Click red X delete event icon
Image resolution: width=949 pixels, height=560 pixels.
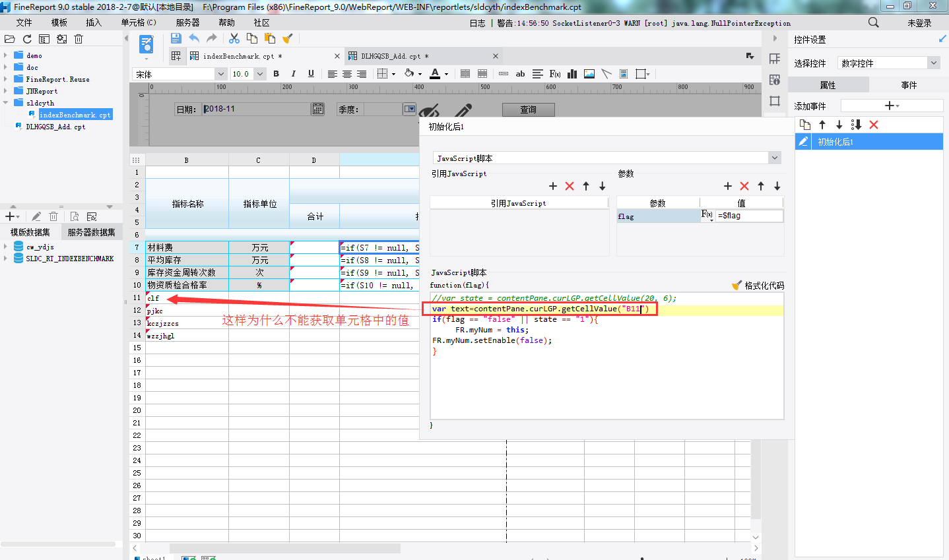pos(874,125)
